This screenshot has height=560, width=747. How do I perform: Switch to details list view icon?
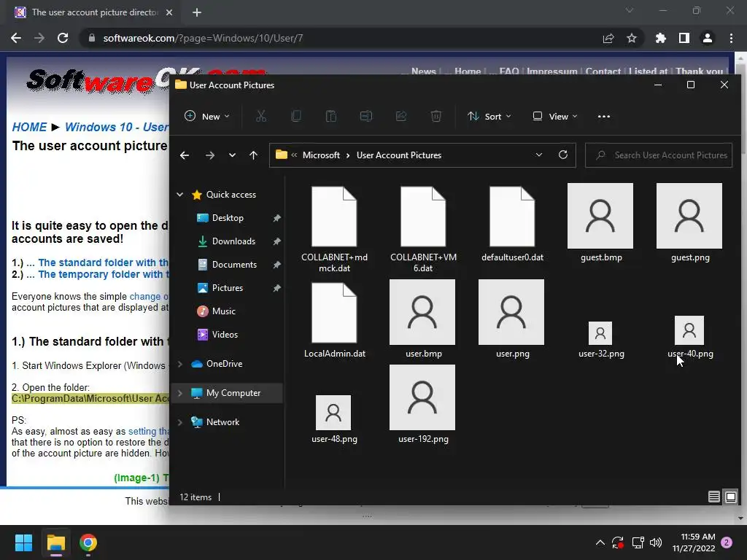(713, 497)
